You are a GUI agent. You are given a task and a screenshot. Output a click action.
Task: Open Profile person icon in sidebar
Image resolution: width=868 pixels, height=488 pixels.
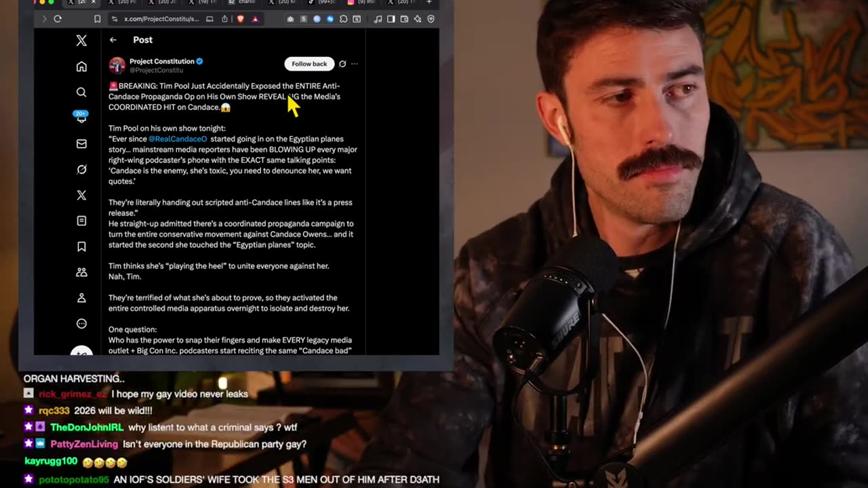81,298
